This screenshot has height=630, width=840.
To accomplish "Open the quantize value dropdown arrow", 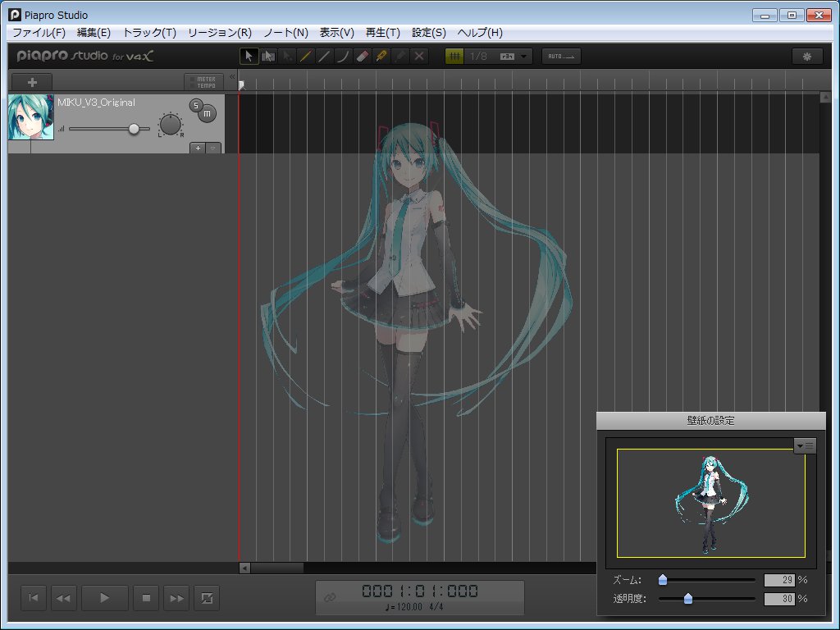I will pyautogui.click(x=524, y=57).
